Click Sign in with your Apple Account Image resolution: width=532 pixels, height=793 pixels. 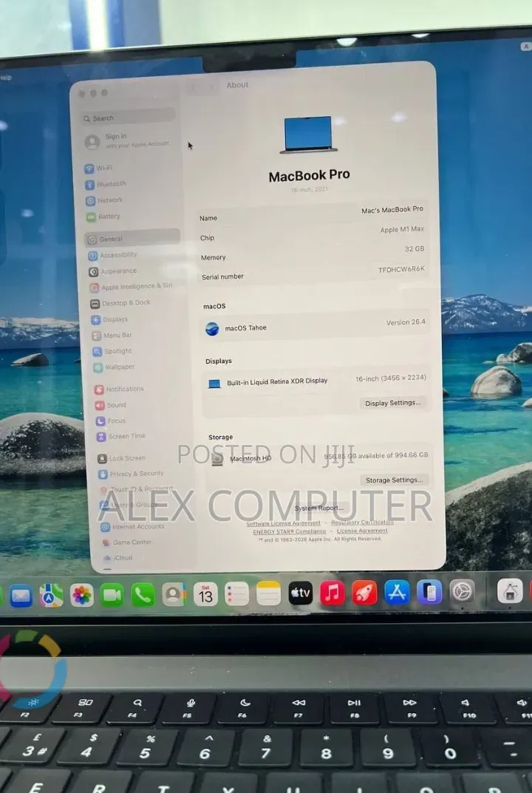129,140
